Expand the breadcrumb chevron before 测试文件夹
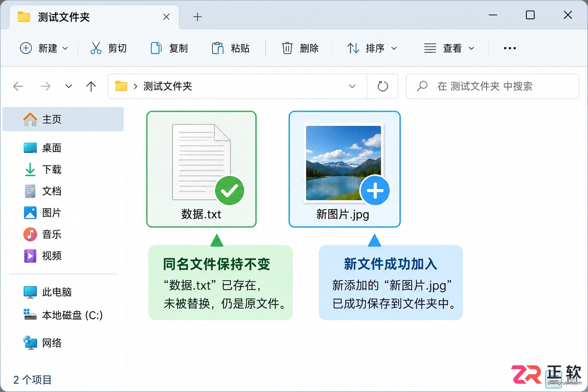 [136, 86]
